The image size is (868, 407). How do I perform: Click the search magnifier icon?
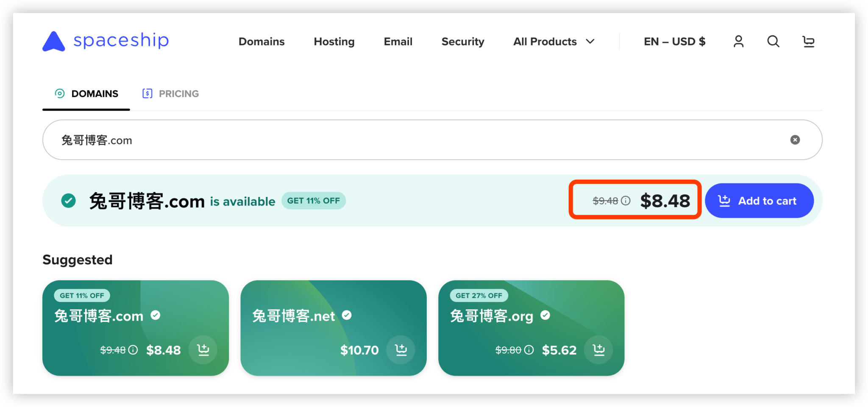(773, 42)
